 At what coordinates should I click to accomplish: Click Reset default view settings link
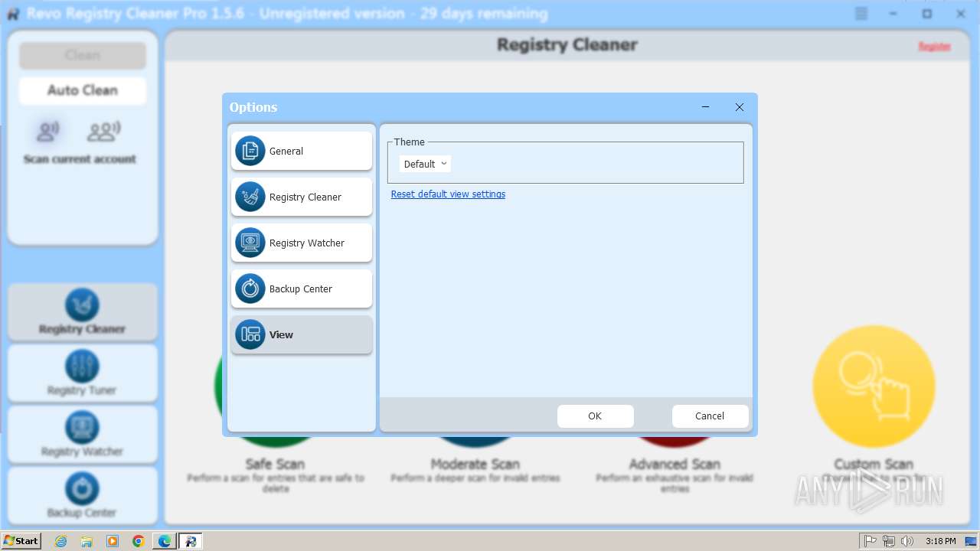pos(448,194)
